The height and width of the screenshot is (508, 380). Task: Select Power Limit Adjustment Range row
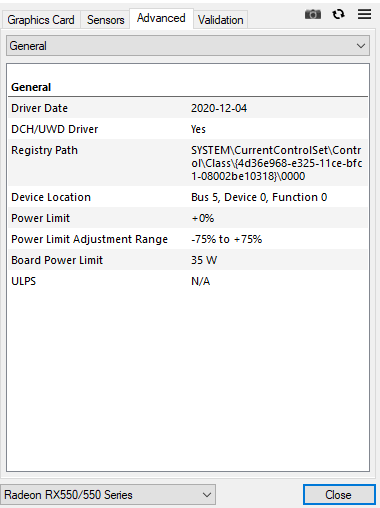pos(188,239)
